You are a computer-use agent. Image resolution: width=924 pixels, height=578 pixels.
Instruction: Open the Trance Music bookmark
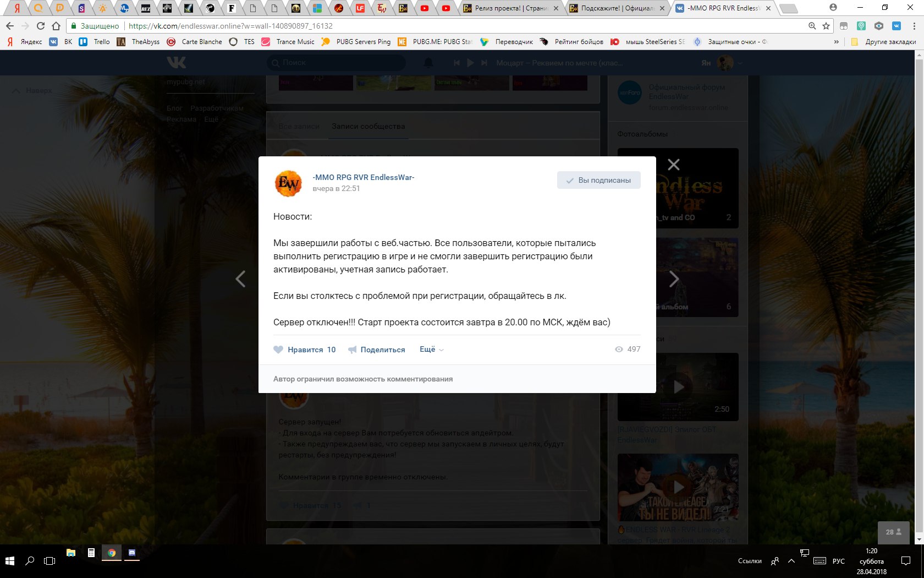point(288,42)
